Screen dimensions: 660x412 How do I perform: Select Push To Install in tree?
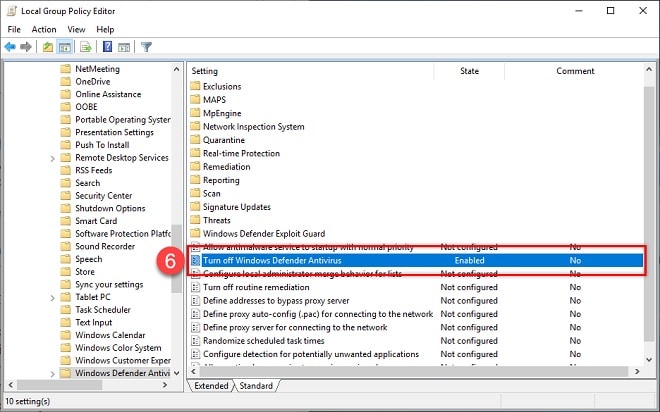pos(102,145)
